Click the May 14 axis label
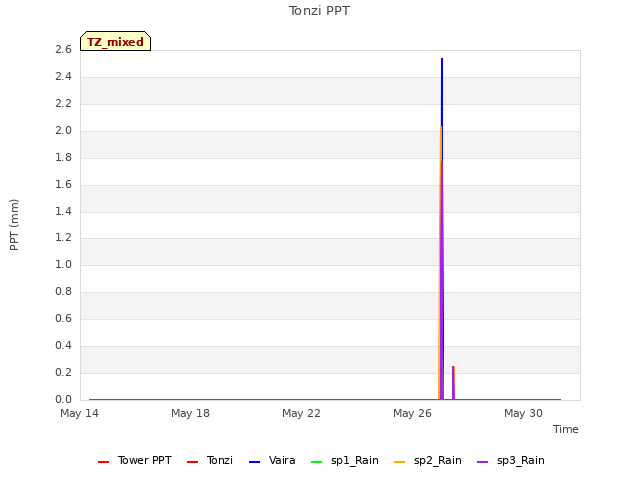 pyautogui.click(x=79, y=413)
